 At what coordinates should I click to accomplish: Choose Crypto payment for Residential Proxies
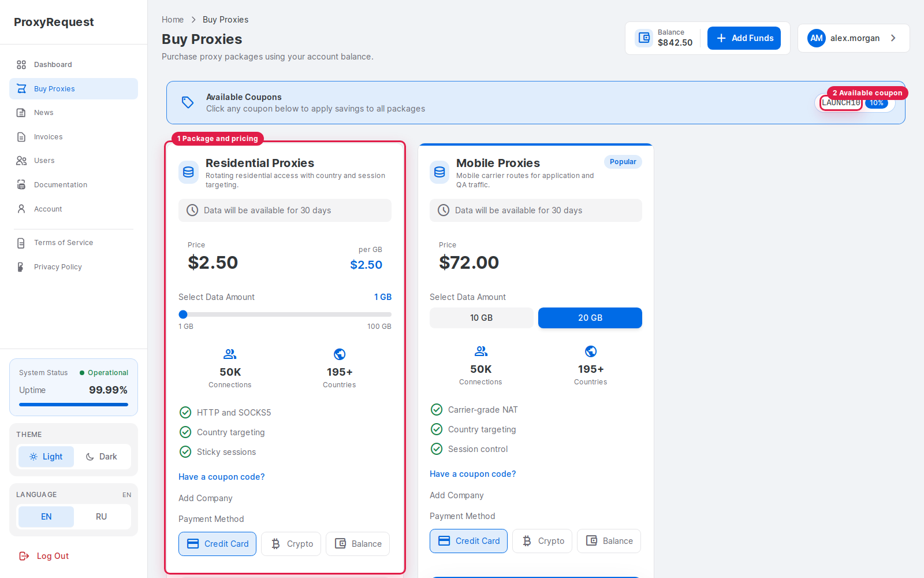coord(291,544)
